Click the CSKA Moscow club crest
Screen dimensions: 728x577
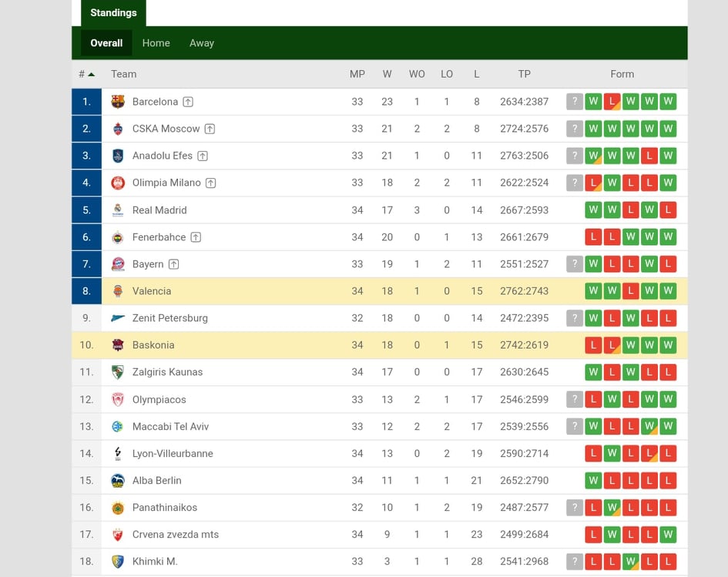118,129
